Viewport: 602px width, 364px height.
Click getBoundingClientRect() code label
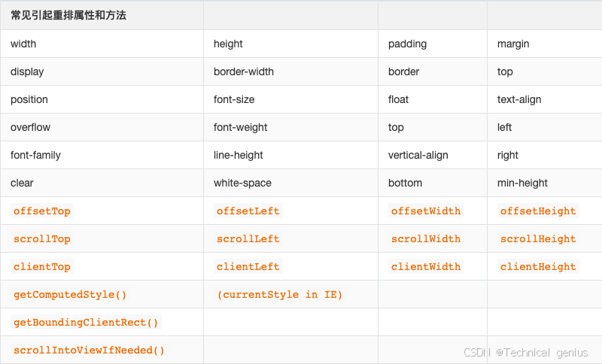click(86, 323)
